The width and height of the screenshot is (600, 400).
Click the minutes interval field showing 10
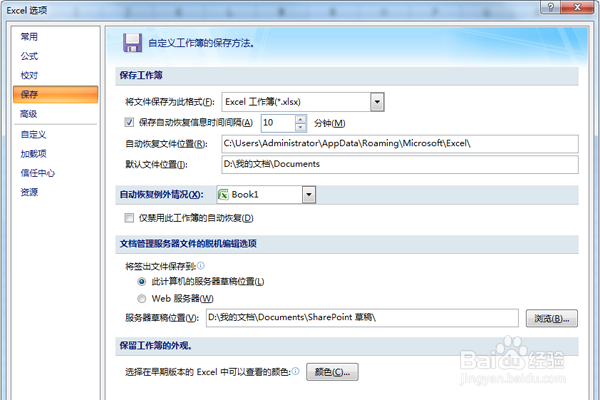(x=278, y=123)
